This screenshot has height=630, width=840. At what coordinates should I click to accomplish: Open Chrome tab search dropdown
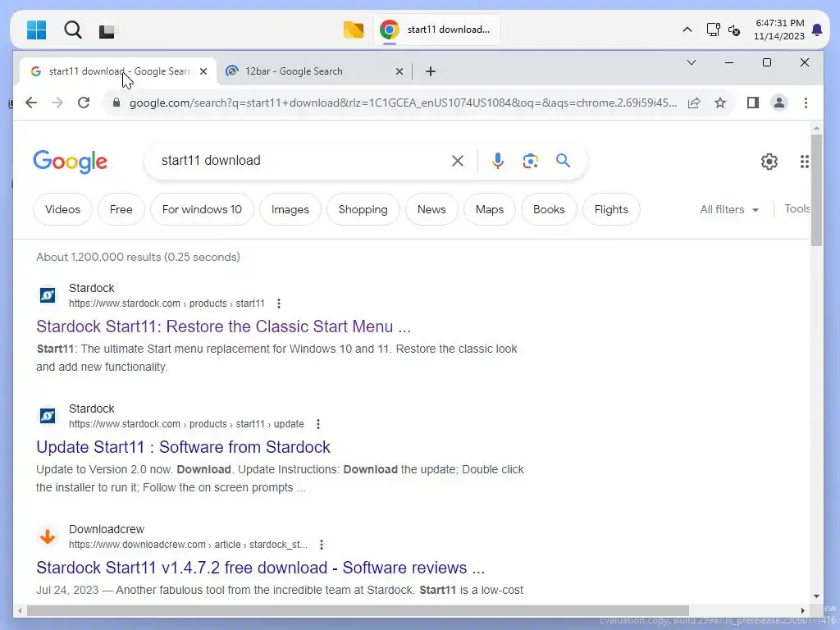point(692,62)
